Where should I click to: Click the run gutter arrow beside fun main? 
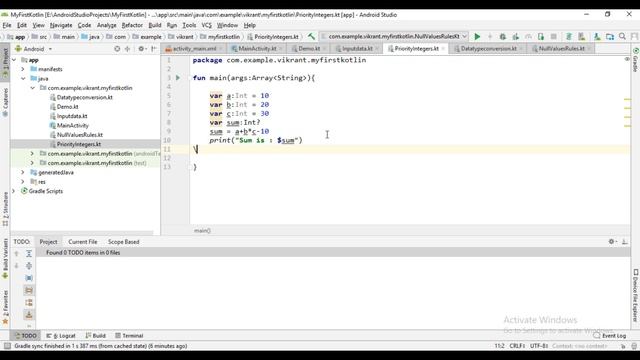tap(178, 78)
